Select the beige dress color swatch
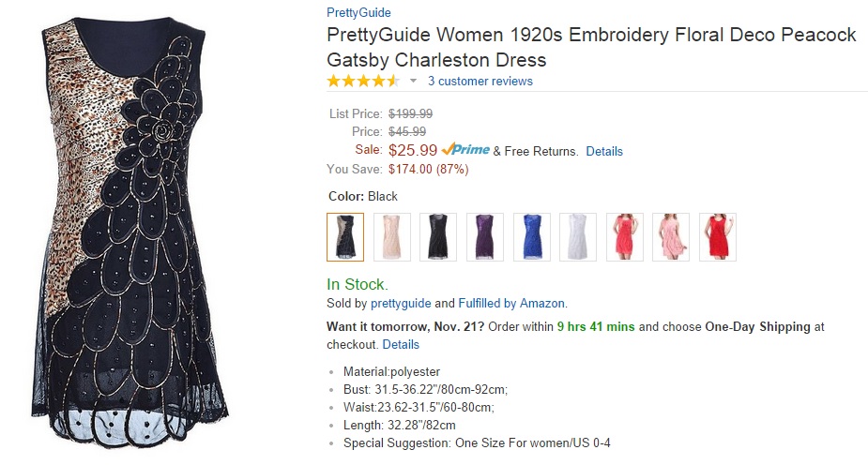Image resolution: width=868 pixels, height=465 pixels. [392, 236]
